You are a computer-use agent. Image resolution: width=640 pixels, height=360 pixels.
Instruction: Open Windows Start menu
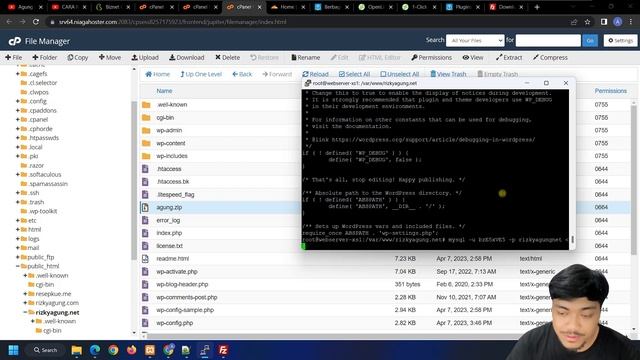(13, 350)
